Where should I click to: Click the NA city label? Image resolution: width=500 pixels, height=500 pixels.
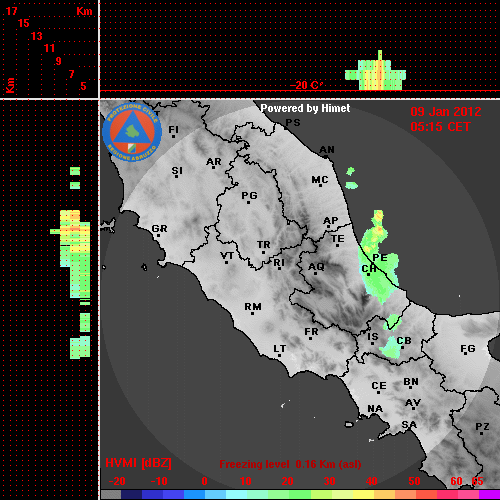[x=375, y=409]
